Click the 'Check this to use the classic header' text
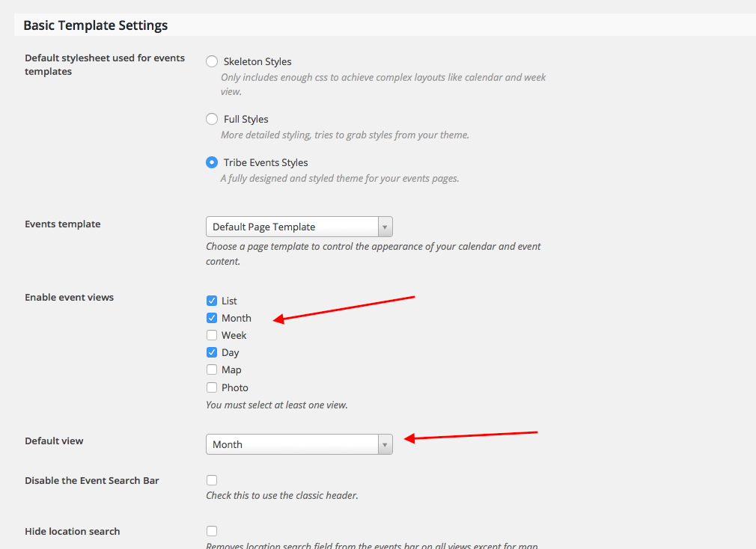This screenshot has width=756, height=549. tap(281, 495)
